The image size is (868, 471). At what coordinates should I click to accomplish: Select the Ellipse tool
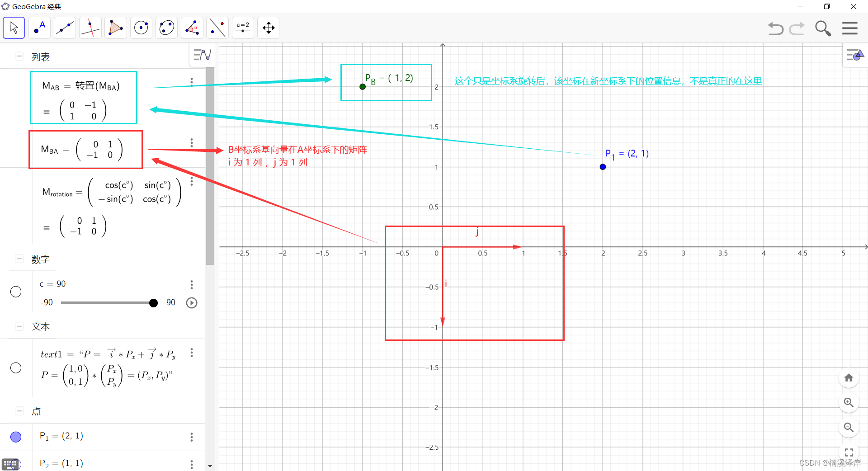point(166,28)
